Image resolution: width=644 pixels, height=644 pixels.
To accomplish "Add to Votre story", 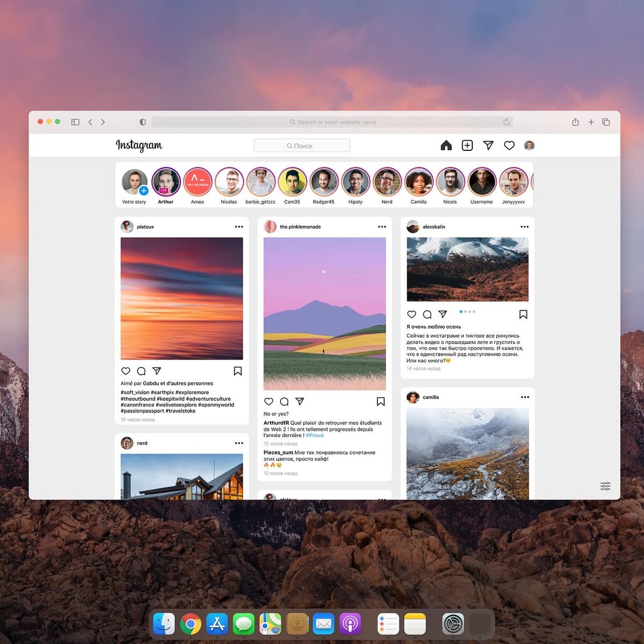I will 134,182.
